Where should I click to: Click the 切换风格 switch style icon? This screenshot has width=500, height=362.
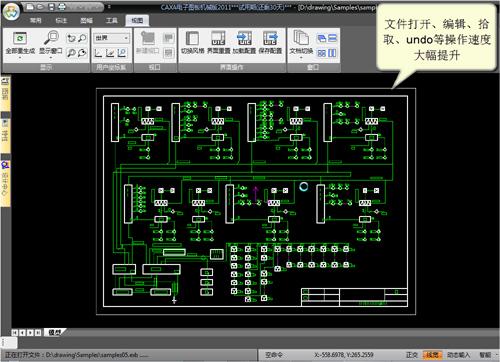pos(192,38)
